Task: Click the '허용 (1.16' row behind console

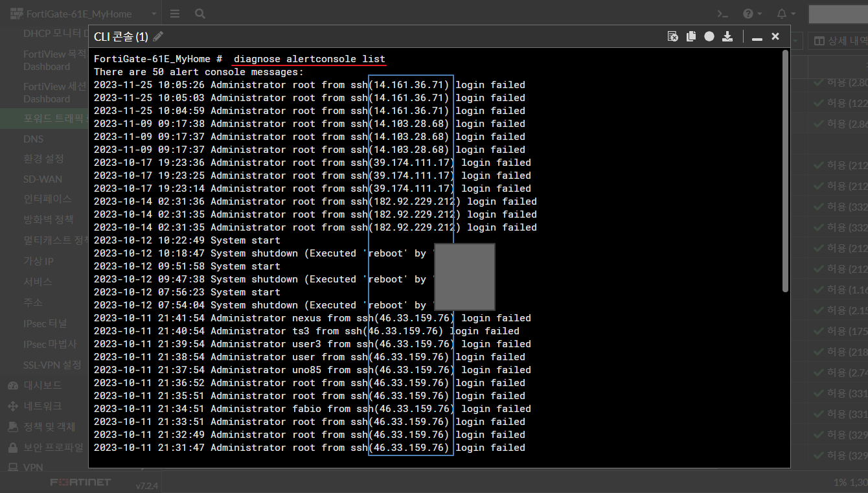Action: click(840, 290)
